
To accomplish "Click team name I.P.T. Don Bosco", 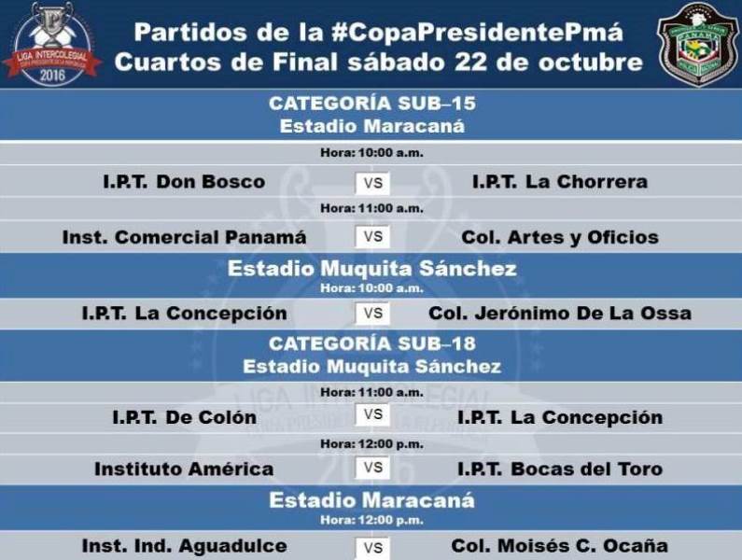I will pos(184,182).
